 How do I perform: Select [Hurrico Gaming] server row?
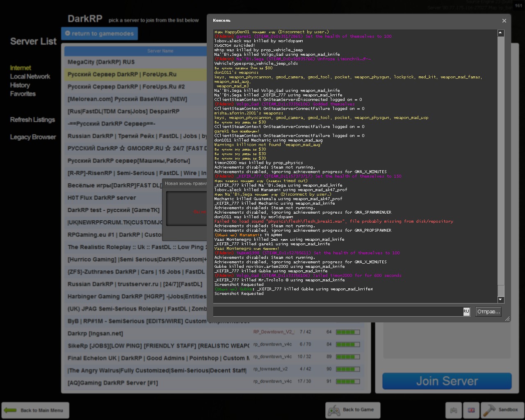click(135, 259)
